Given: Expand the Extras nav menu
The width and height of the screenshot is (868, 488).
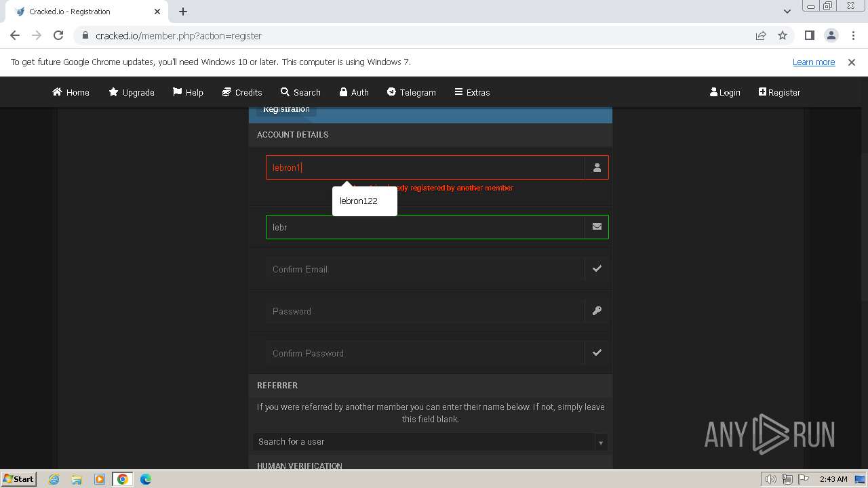Looking at the screenshot, I should [472, 92].
